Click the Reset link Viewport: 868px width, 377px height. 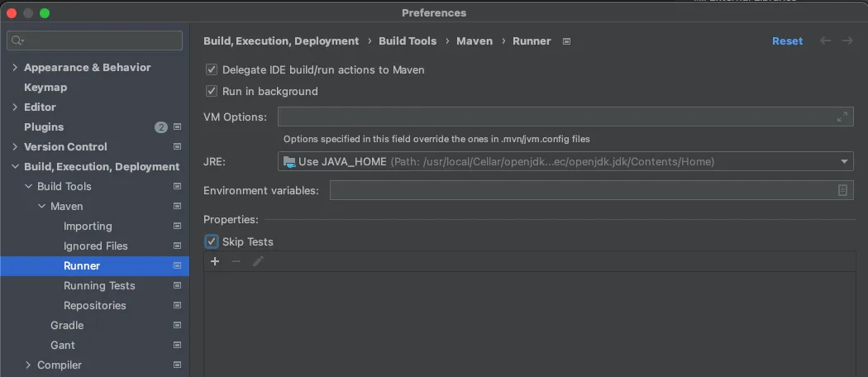click(787, 41)
